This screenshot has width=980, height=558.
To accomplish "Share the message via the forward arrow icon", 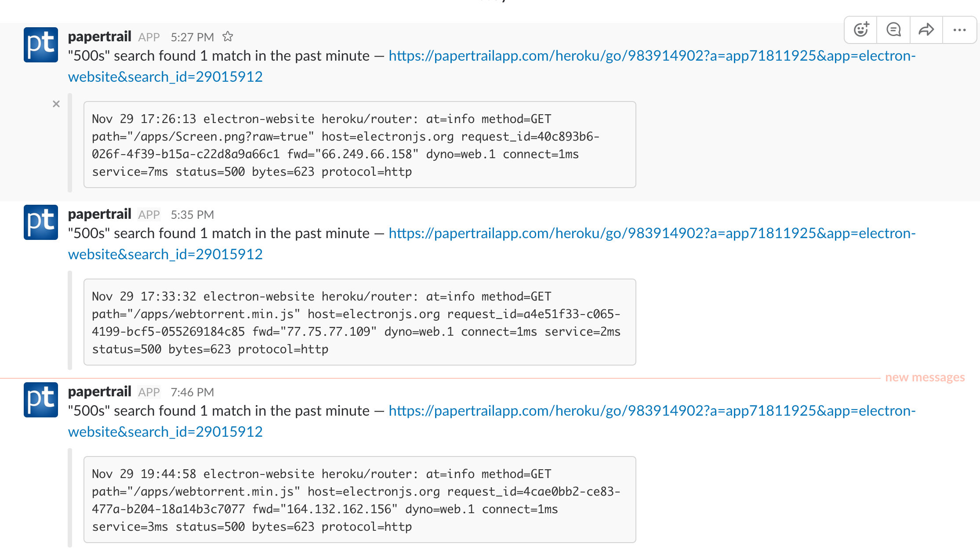I will click(x=926, y=30).
